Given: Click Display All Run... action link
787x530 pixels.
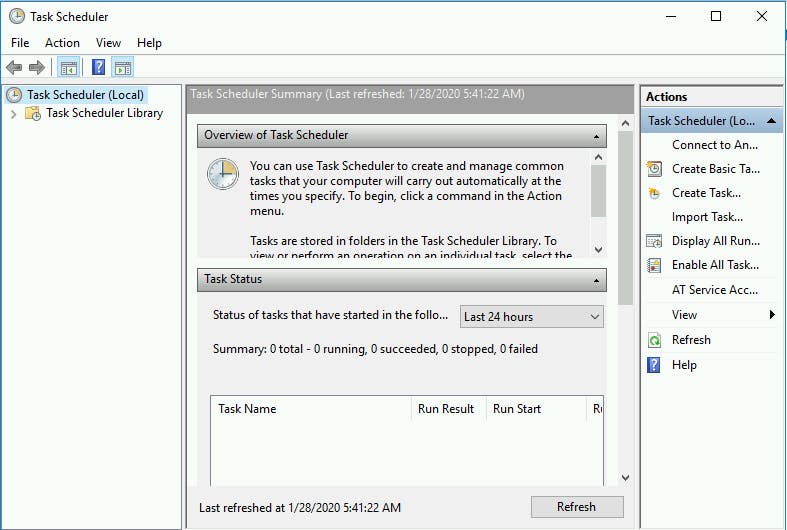Looking at the screenshot, I should click(x=716, y=241).
